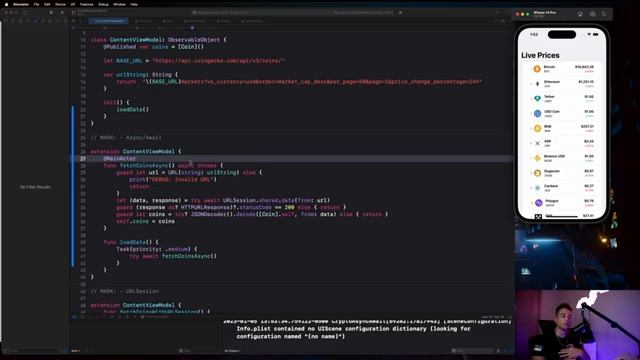Click the Xcode Run (play) button
The width and height of the screenshot is (640, 360).
[62, 13]
